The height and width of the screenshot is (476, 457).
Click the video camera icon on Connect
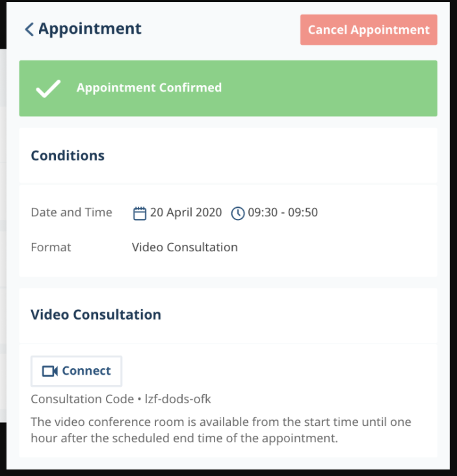(x=50, y=371)
